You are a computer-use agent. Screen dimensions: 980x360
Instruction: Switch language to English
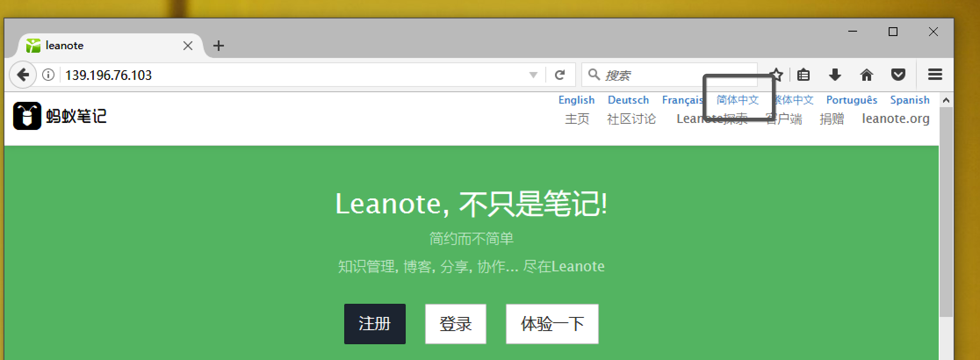(576, 100)
